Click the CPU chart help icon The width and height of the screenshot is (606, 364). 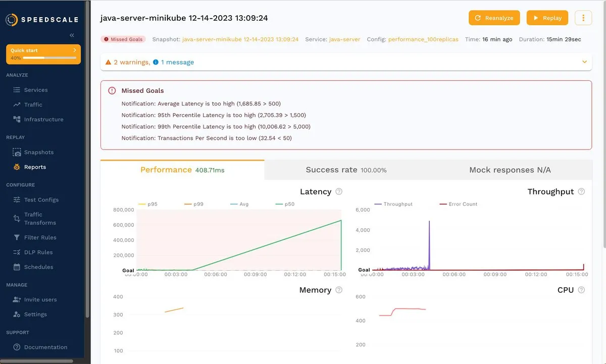coord(581,290)
